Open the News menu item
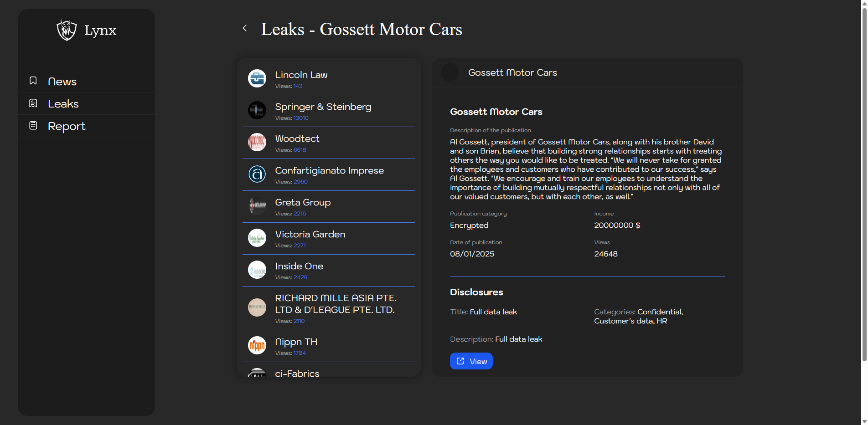 tap(62, 82)
